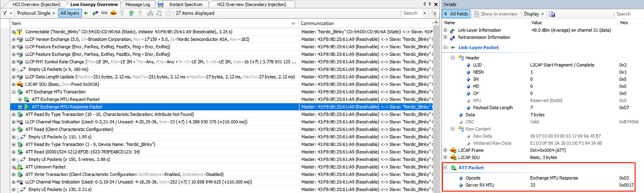Expand the L2CAP Frame node

(445, 150)
